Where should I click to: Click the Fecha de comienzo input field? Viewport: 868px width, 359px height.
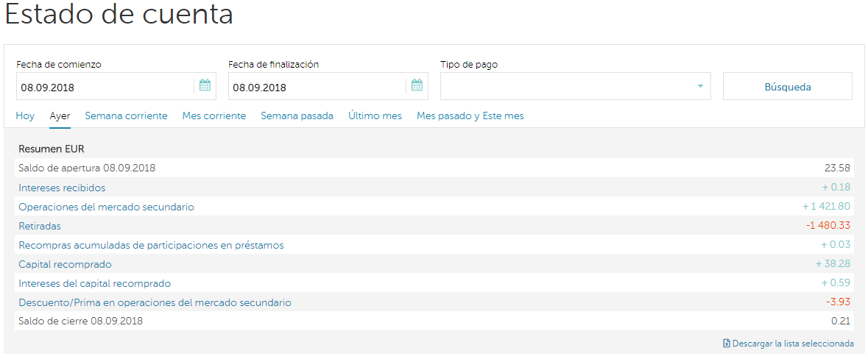click(x=103, y=87)
